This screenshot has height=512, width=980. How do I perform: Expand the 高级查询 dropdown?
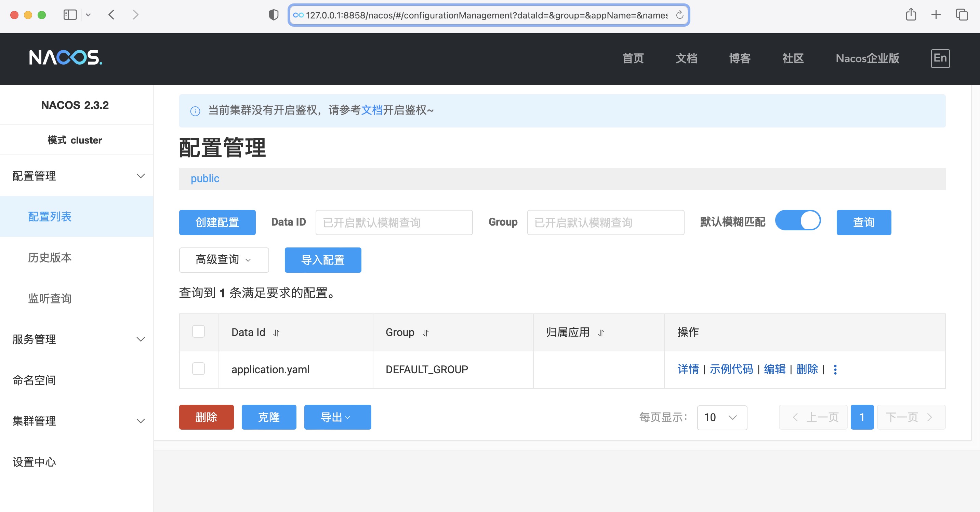pyautogui.click(x=224, y=260)
